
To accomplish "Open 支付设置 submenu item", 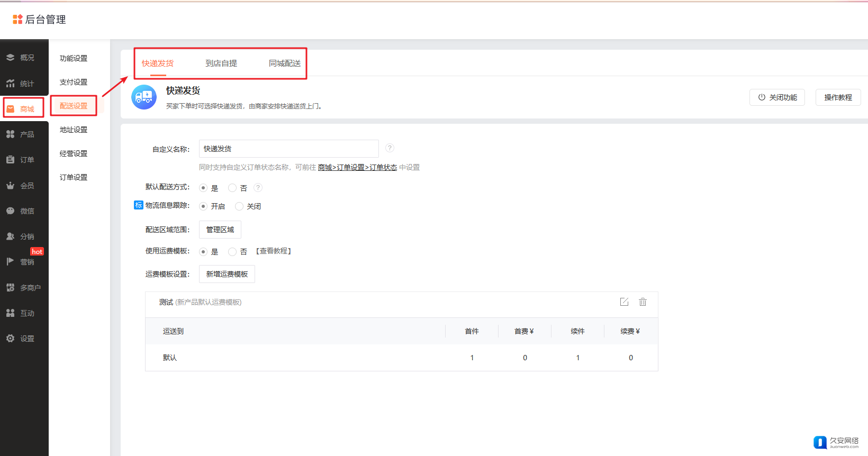I will pos(74,82).
